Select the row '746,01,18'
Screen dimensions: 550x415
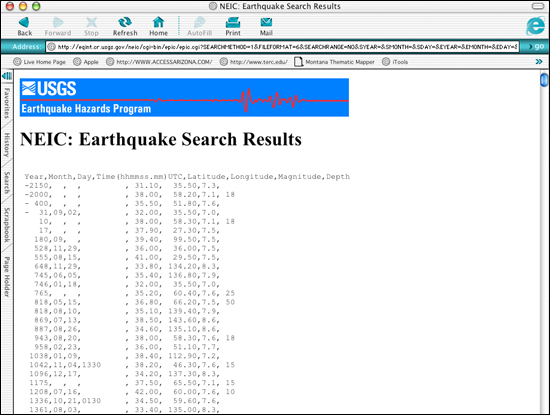[x=127, y=285]
